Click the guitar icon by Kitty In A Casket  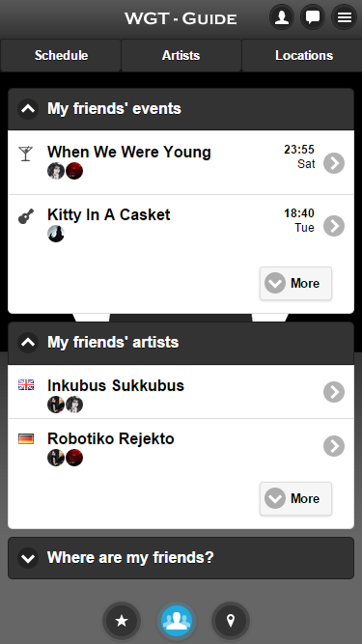(26, 216)
